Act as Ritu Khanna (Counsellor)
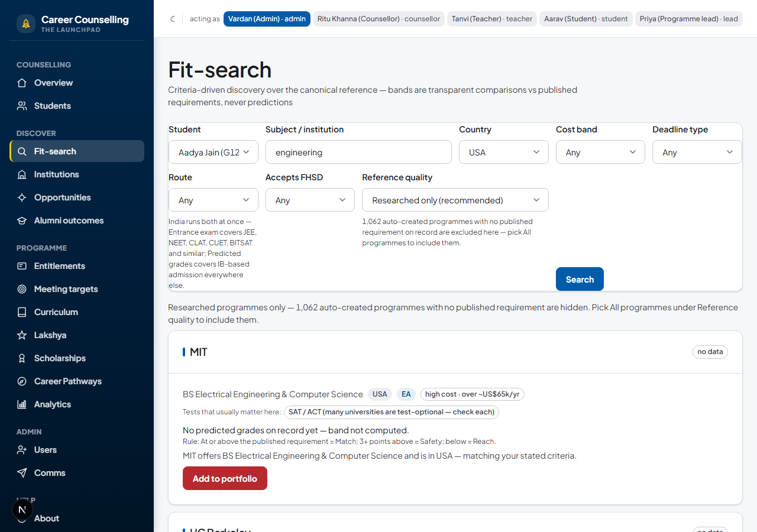 (378, 19)
